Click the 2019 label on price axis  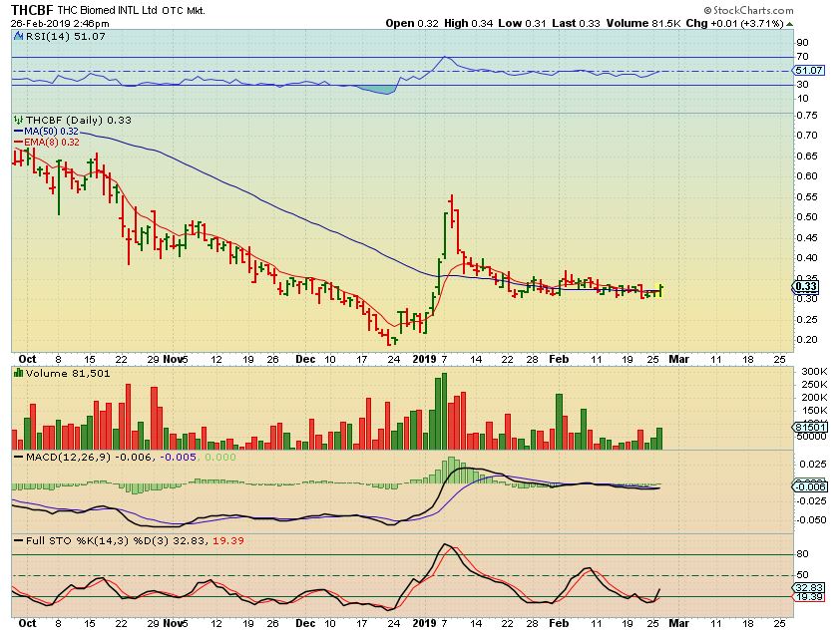pos(424,359)
